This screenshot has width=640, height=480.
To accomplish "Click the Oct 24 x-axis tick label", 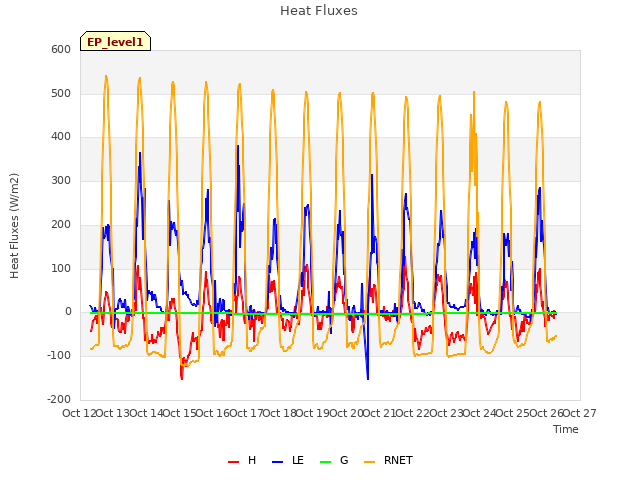I will click(x=479, y=413).
